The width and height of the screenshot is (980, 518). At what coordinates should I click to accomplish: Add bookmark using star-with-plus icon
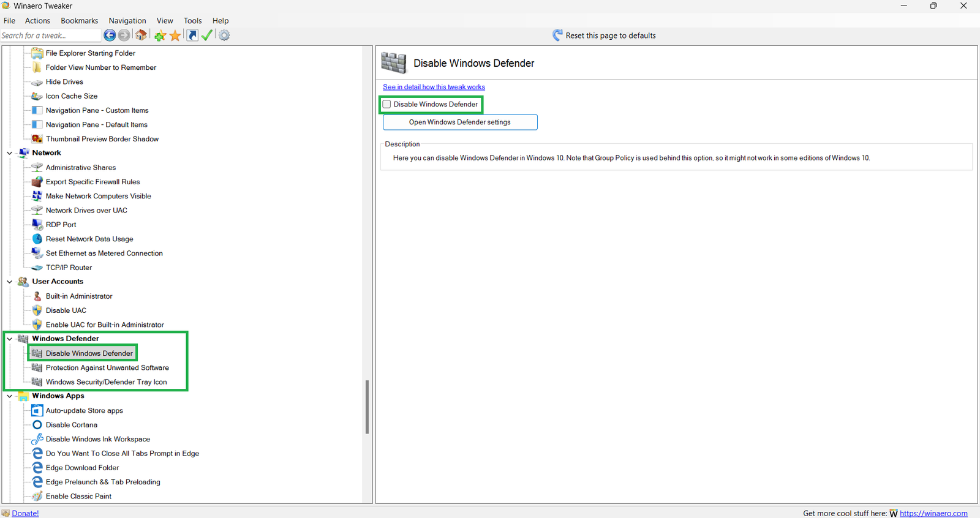pyautogui.click(x=160, y=36)
